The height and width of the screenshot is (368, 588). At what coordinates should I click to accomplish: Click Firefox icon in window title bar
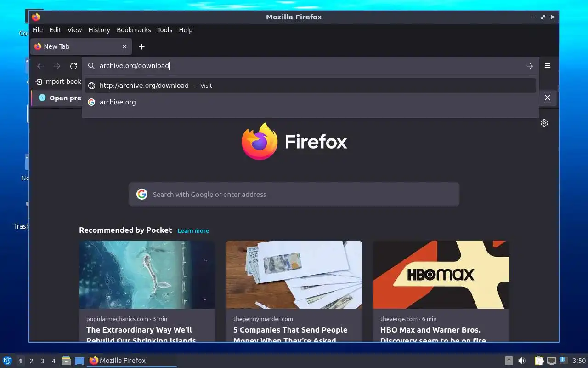(x=36, y=17)
